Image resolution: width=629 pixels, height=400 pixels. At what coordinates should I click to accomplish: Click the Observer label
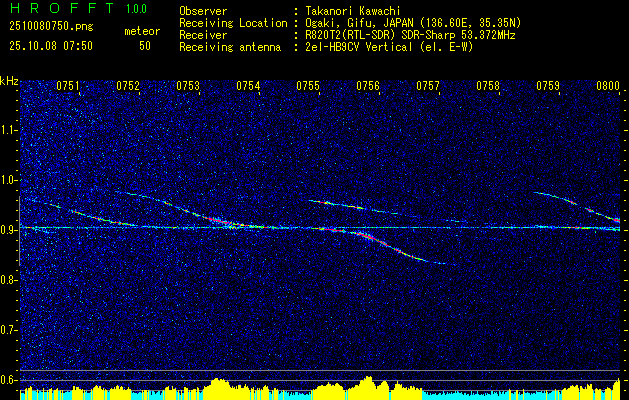(203, 11)
